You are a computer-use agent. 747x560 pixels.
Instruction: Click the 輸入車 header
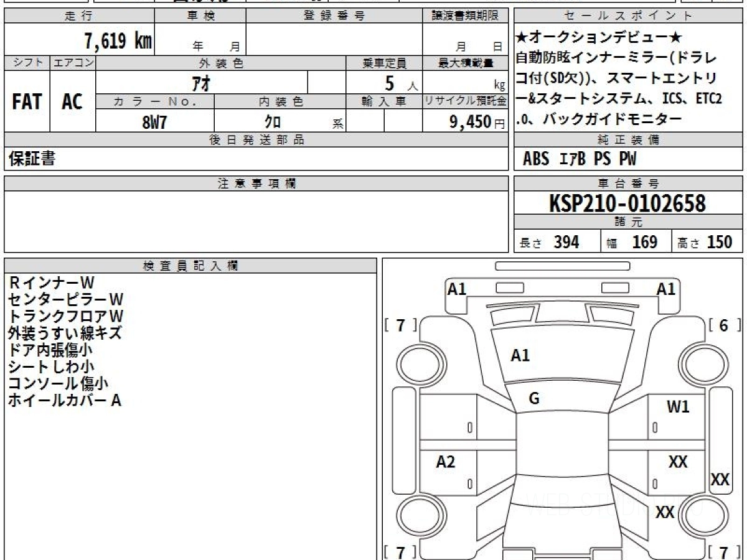(x=384, y=101)
